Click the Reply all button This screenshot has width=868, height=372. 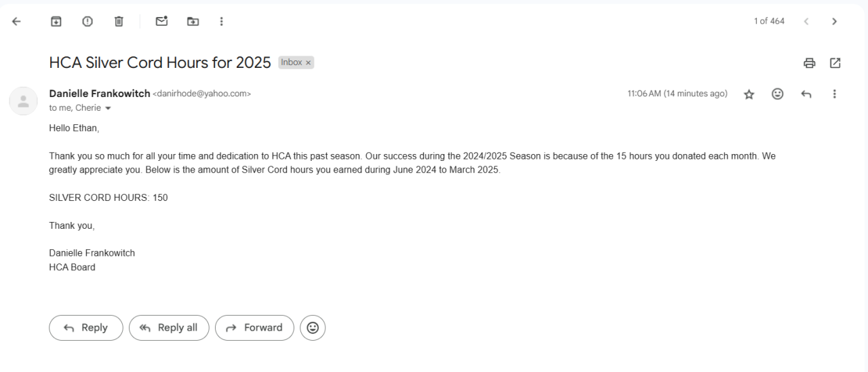point(169,328)
